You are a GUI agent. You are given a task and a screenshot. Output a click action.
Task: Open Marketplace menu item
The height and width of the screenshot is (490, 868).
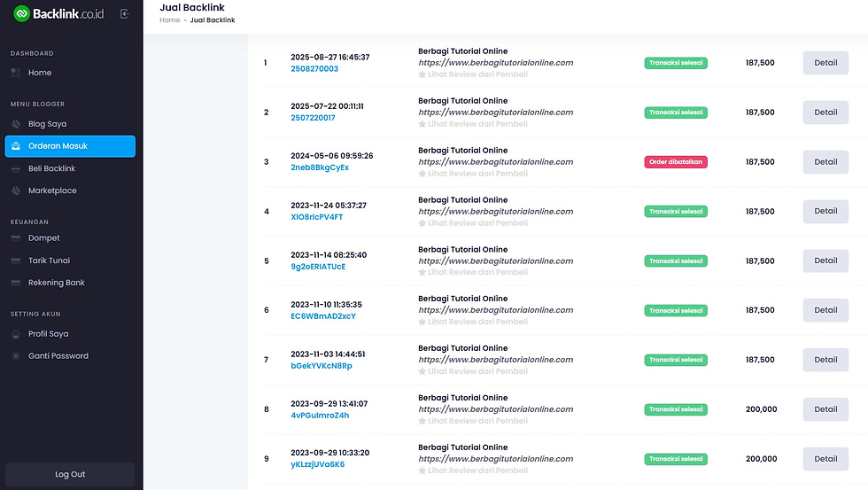coord(70,191)
